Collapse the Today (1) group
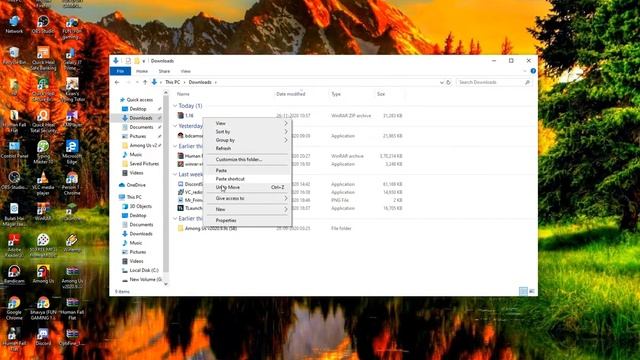The width and height of the screenshot is (640, 360). 175,106
